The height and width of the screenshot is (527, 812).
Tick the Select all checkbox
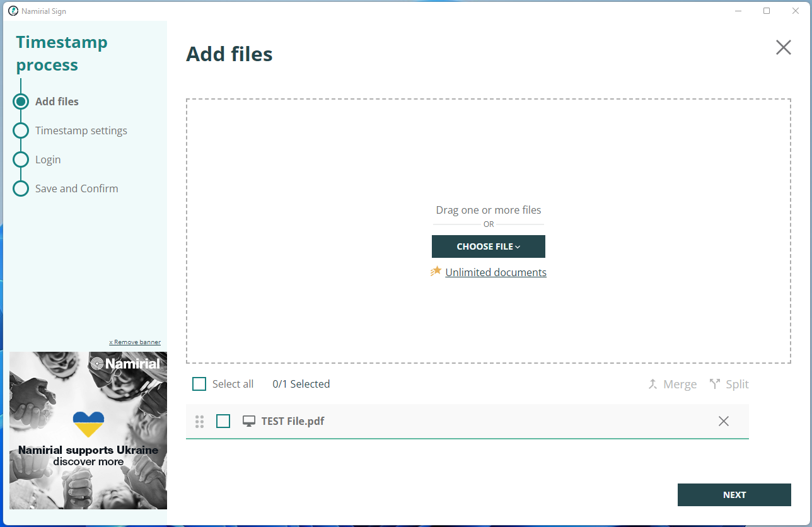tap(199, 384)
